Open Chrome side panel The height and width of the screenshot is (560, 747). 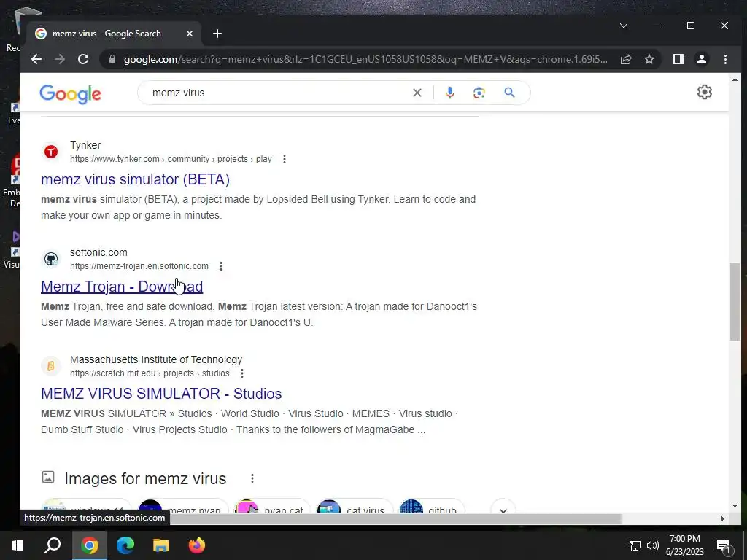[x=678, y=59]
